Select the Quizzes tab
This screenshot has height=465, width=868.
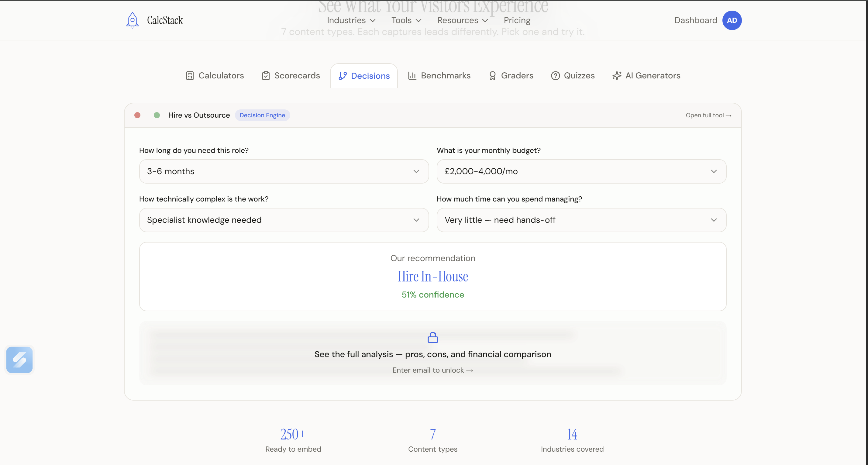point(573,76)
